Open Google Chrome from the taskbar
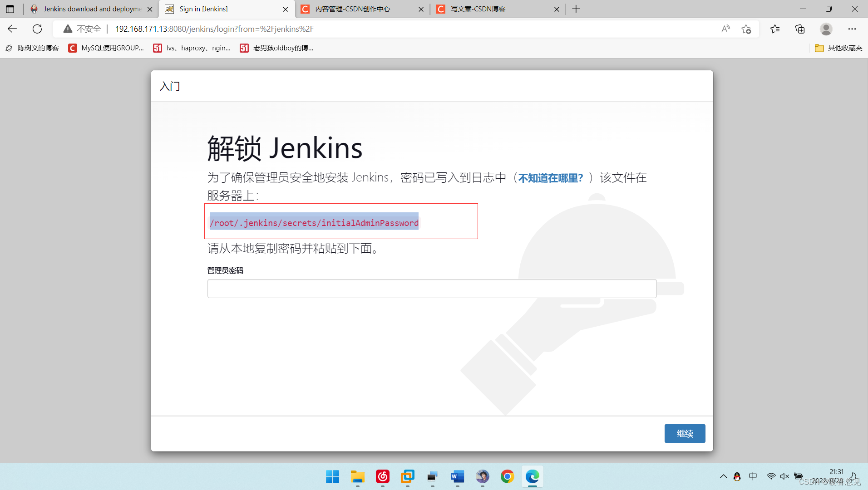 [507, 476]
